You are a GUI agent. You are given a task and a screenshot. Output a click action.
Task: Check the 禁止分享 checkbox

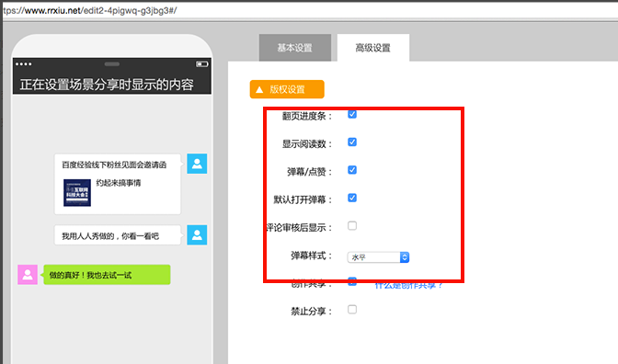point(352,309)
